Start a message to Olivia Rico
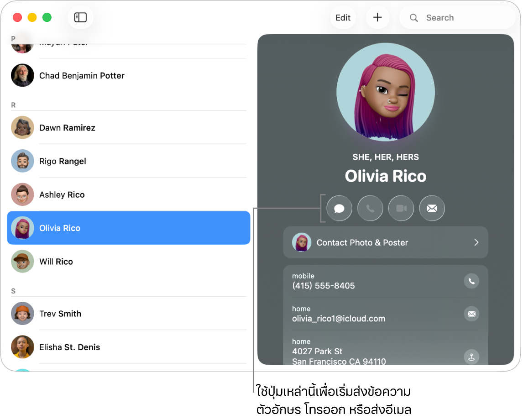 coord(339,209)
